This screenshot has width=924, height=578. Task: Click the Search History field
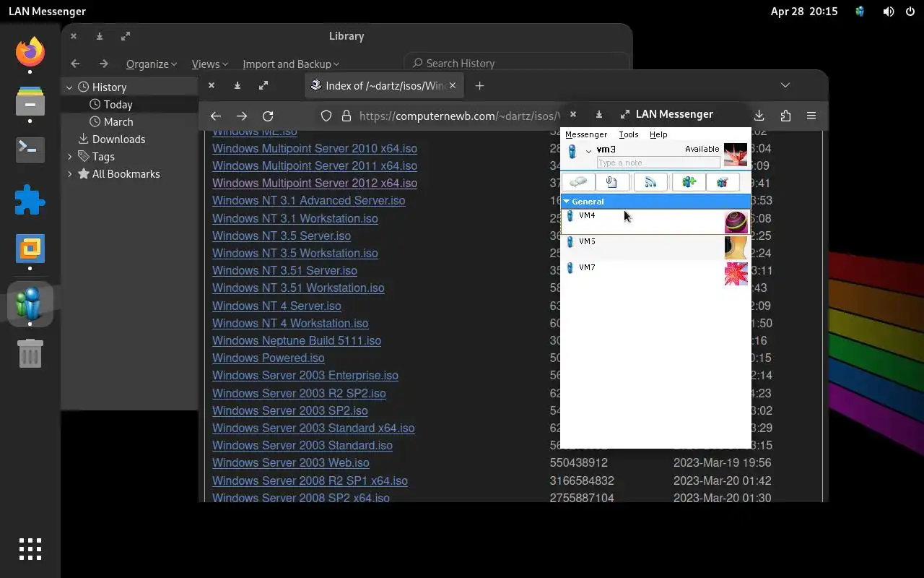pos(516,64)
